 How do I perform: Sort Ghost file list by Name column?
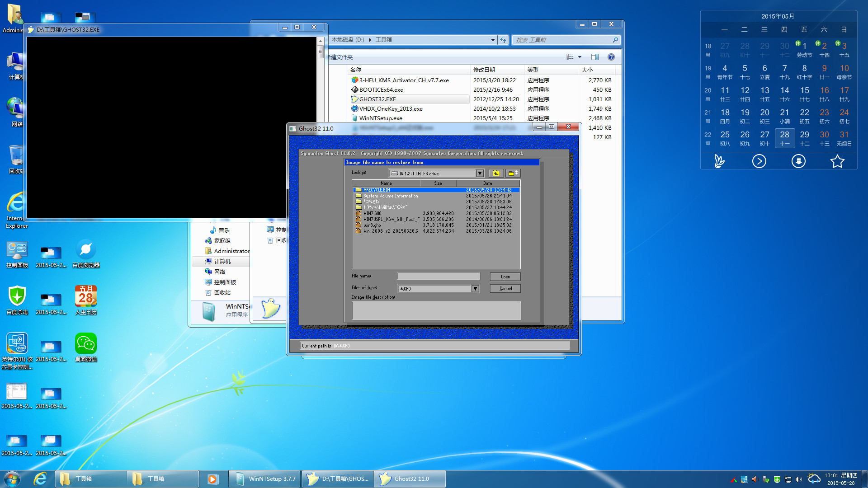click(386, 183)
